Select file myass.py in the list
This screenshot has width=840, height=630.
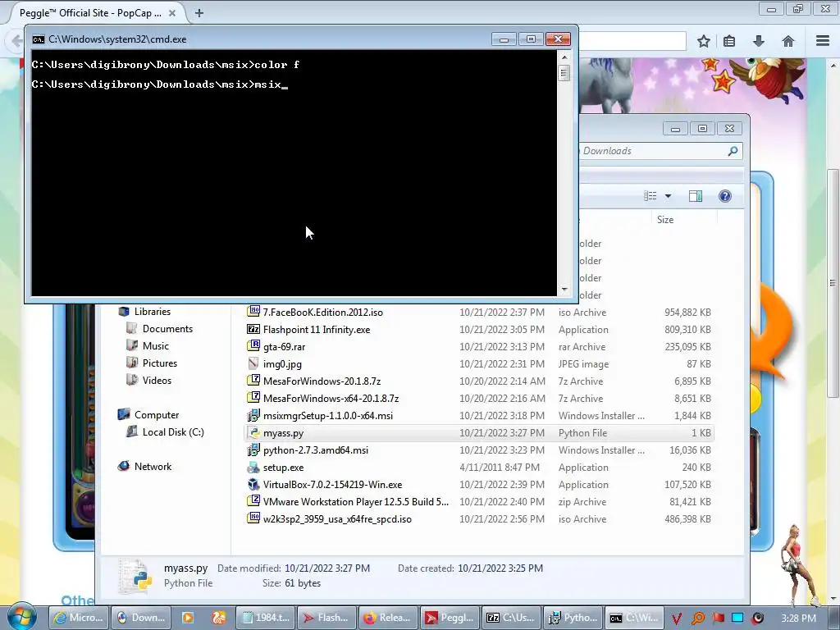283,433
